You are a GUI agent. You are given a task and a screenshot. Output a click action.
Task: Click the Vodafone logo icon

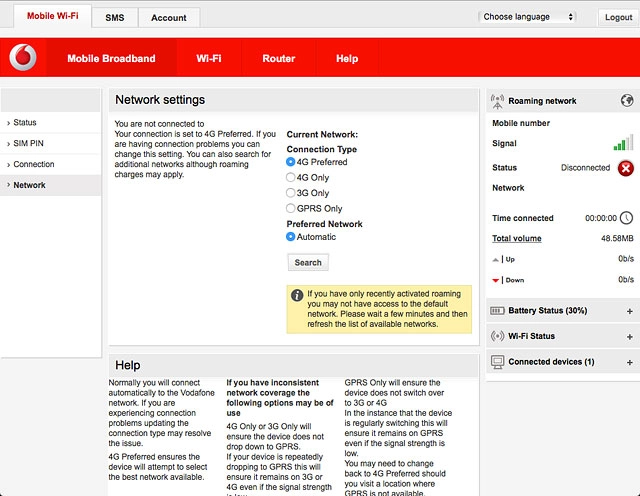click(x=22, y=59)
